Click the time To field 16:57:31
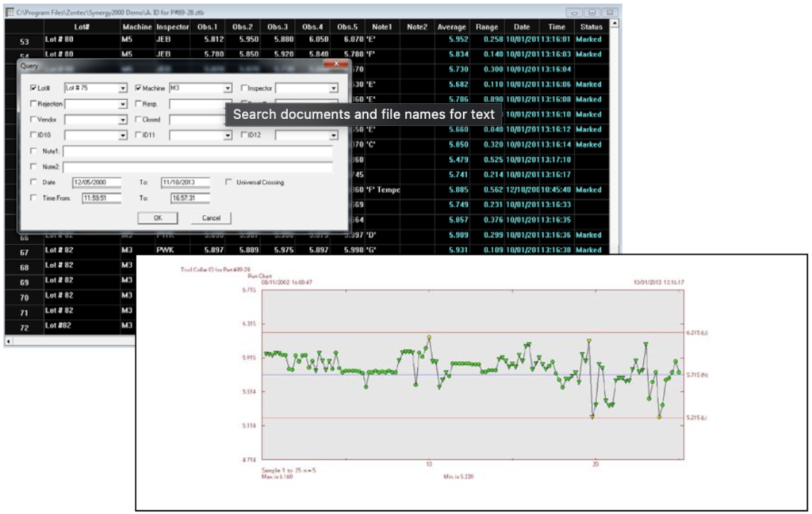812x514 pixels. point(190,198)
